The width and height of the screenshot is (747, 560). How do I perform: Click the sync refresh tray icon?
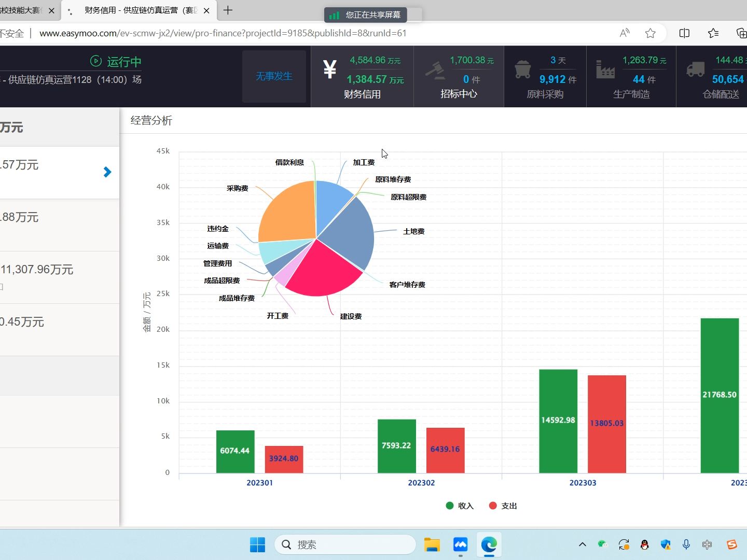pyautogui.click(x=624, y=544)
